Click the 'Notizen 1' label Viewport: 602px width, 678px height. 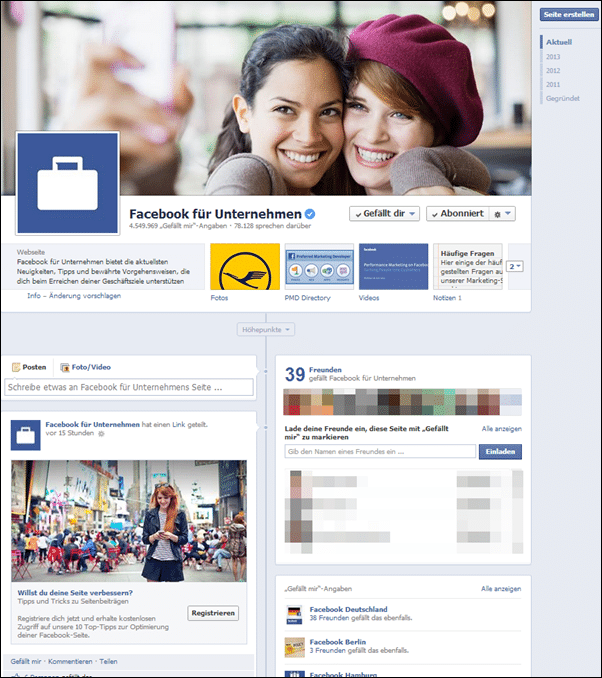pos(447,298)
